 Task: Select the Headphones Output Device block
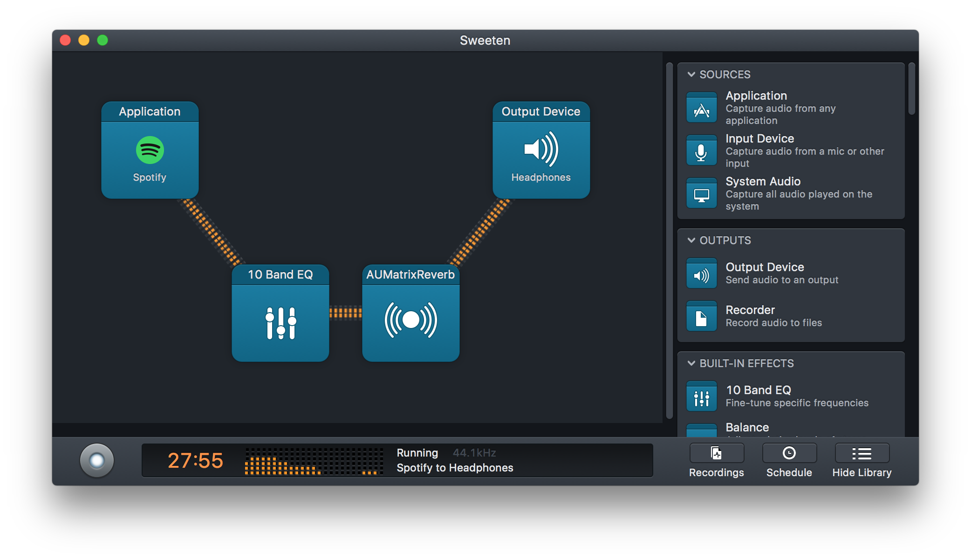point(541,150)
